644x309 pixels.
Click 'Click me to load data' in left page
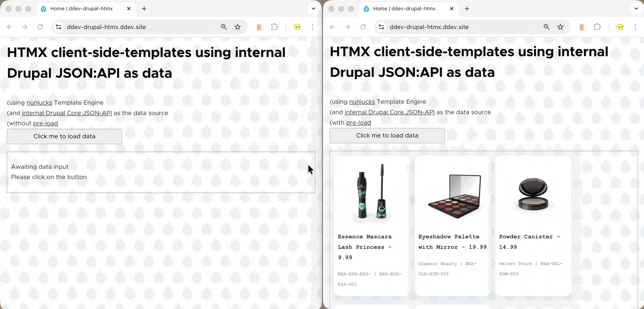[64, 136]
